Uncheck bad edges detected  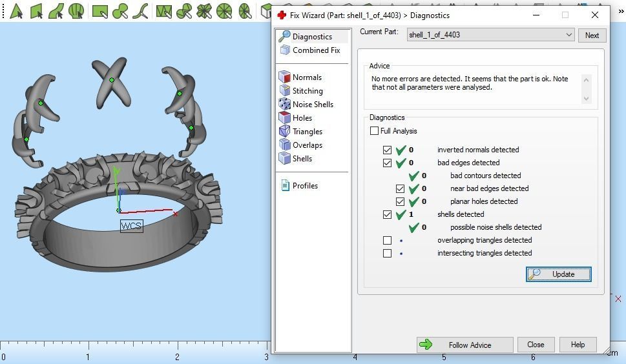[387, 163]
